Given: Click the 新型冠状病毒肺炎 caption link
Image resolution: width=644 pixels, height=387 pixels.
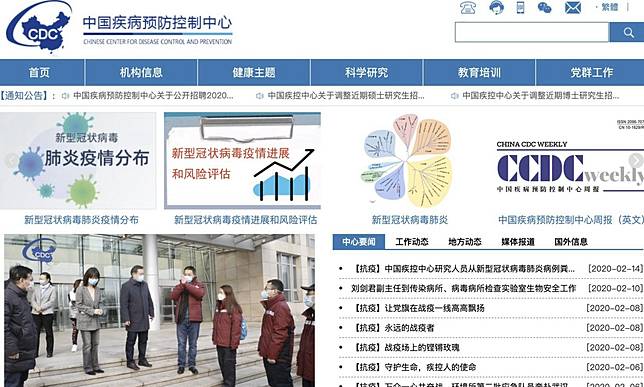Looking at the screenshot, I should tap(409, 220).
